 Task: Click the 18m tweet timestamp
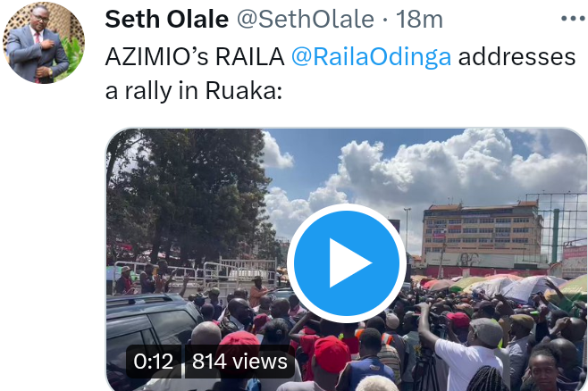(x=419, y=19)
